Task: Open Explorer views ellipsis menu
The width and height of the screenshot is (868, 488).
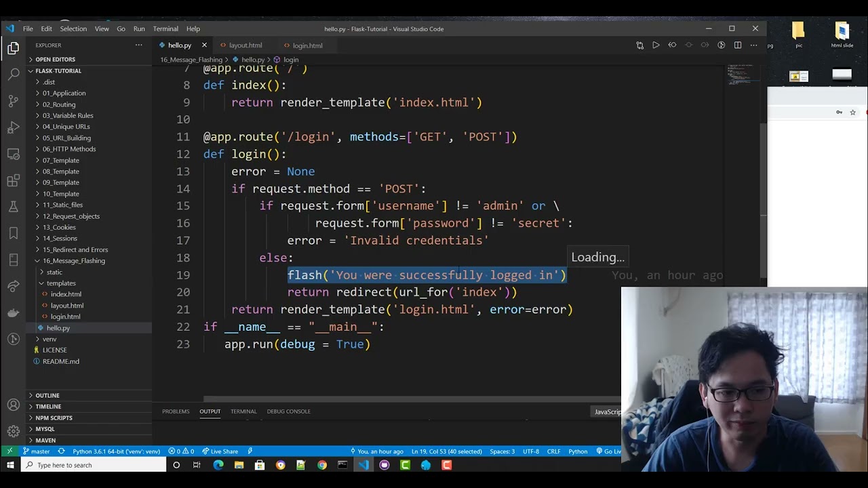Action: 139,45
